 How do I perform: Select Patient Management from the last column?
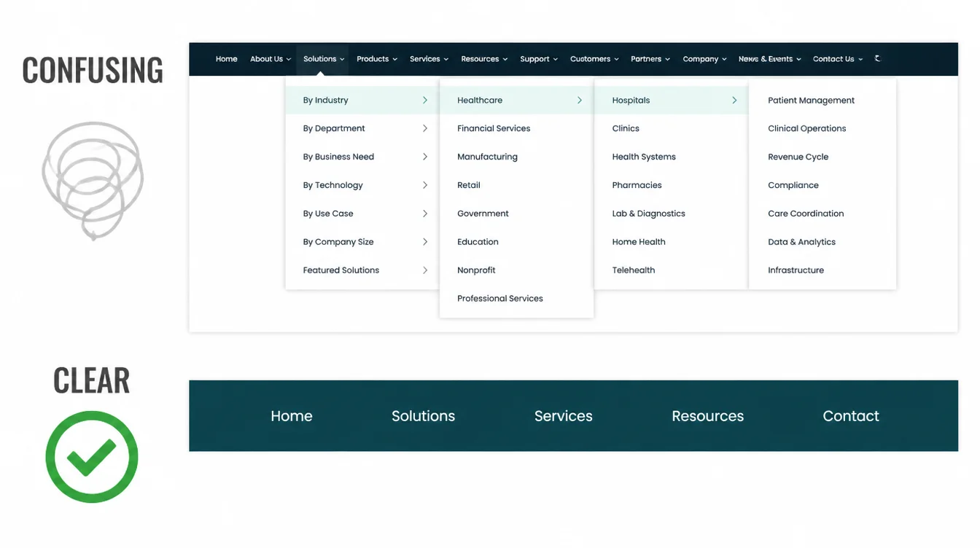click(x=811, y=101)
